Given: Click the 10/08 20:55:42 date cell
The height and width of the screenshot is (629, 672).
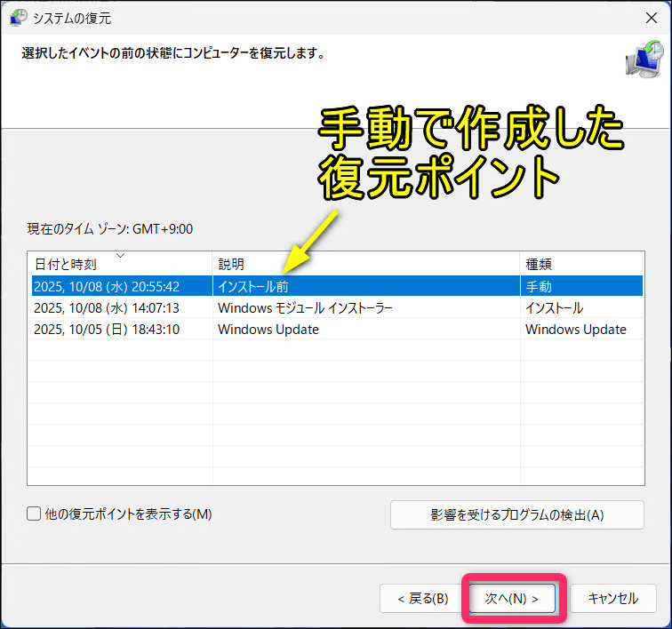Looking at the screenshot, I should (107, 286).
